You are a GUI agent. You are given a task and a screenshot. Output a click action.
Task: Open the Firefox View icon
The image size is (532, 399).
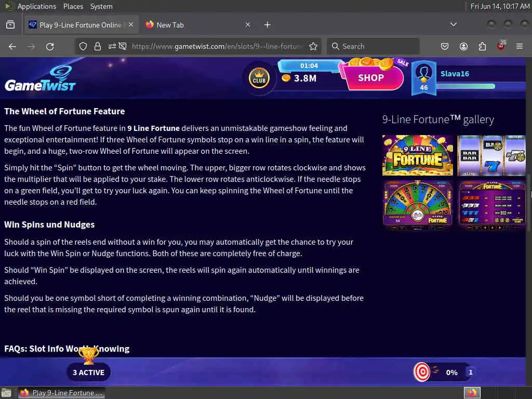pos(10,25)
